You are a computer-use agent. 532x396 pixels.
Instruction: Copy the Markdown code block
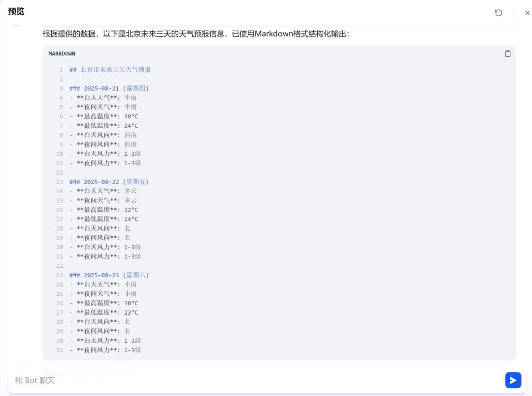point(507,54)
